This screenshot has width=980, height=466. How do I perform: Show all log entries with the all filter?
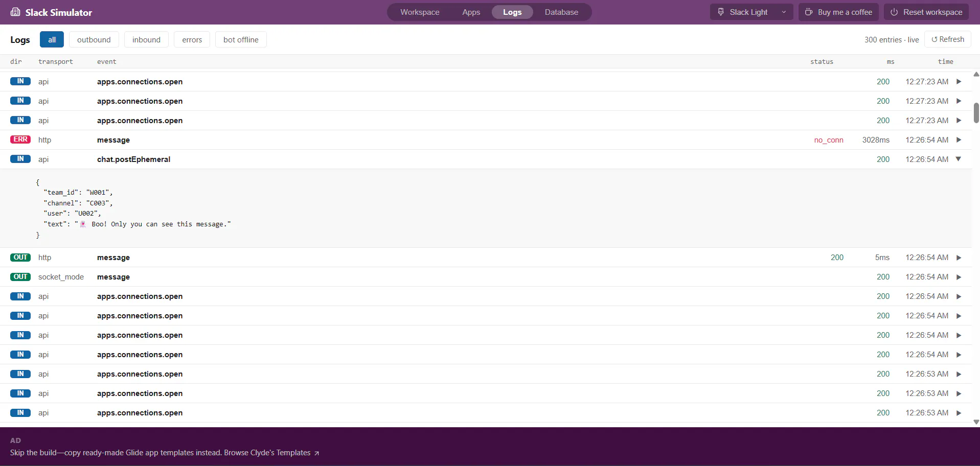(52, 39)
